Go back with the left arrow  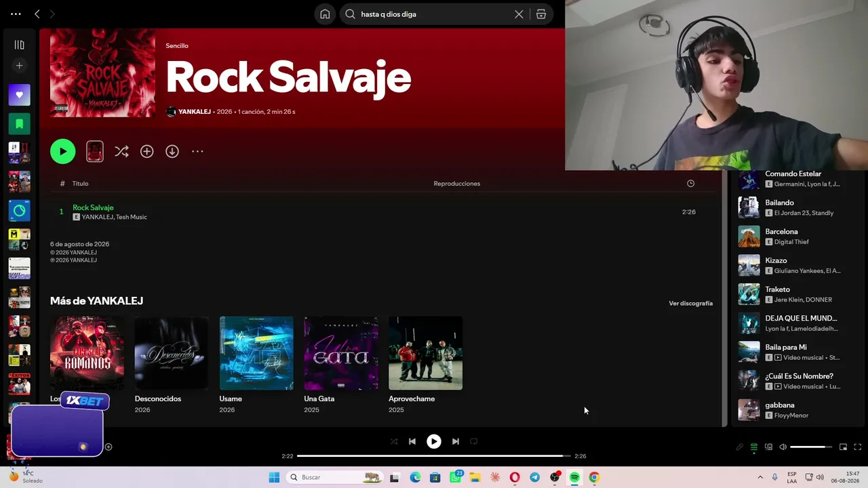[37, 14]
